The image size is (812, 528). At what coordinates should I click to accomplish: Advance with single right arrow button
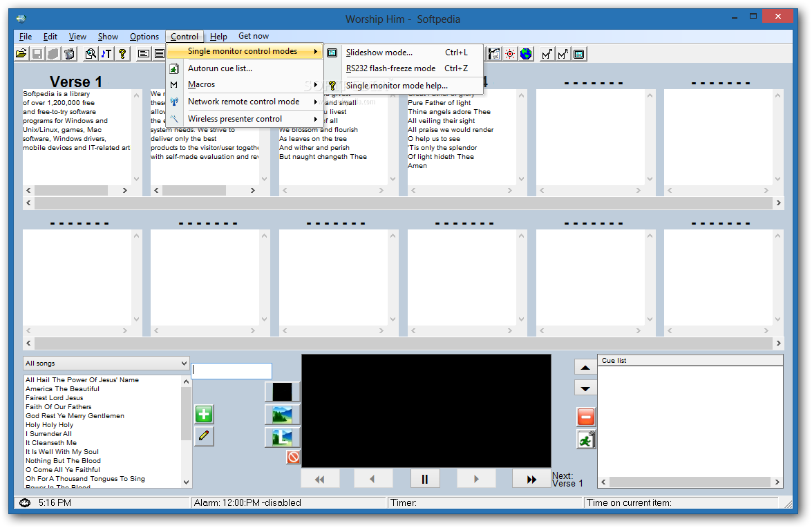(x=476, y=480)
